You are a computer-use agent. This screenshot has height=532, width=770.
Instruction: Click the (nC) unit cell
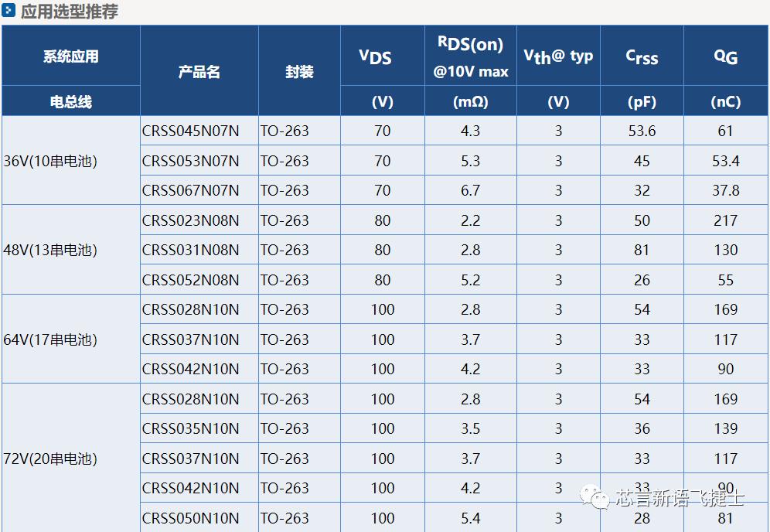726,101
